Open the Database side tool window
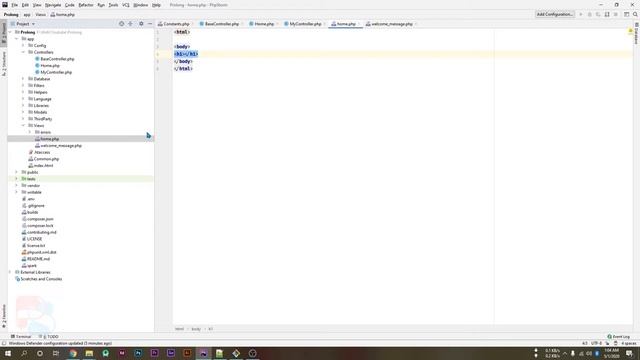The height and width of the screenshot is (360, 640). 636,34
